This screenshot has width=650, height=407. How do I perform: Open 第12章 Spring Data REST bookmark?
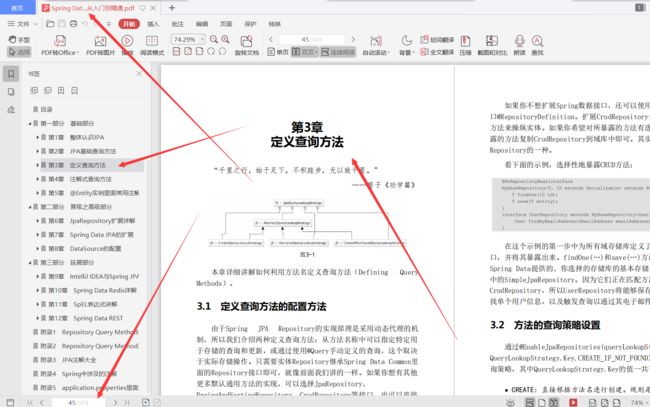86,318
